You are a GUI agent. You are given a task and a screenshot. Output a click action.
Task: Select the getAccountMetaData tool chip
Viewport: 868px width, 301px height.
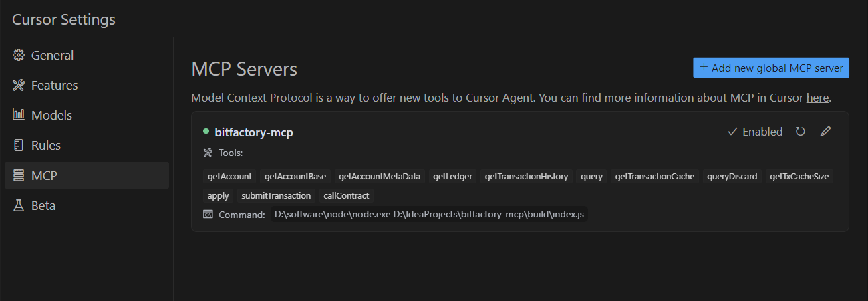tap(380, 177)
